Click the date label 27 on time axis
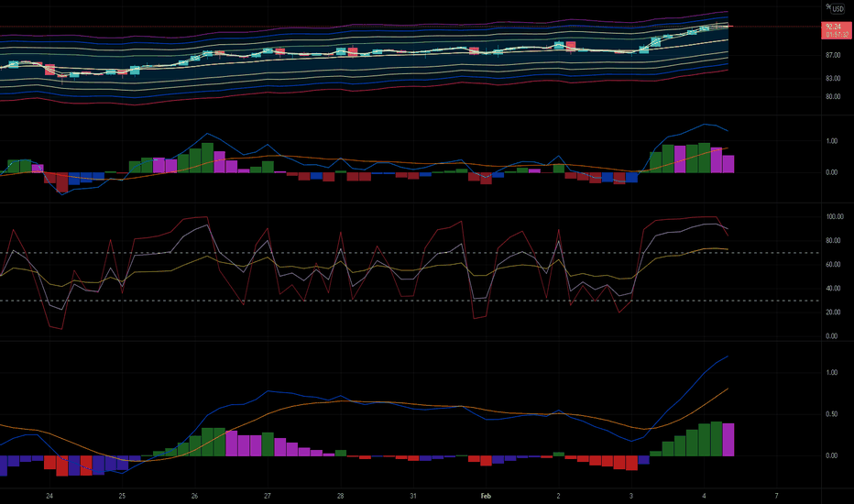This screenshot has width=854, height=504. point(268,496)
